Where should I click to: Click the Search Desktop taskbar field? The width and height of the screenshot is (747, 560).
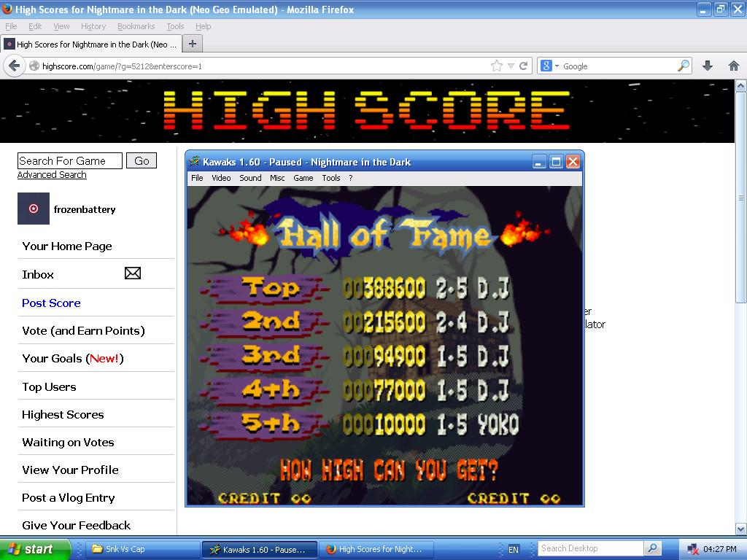point(591,548)
